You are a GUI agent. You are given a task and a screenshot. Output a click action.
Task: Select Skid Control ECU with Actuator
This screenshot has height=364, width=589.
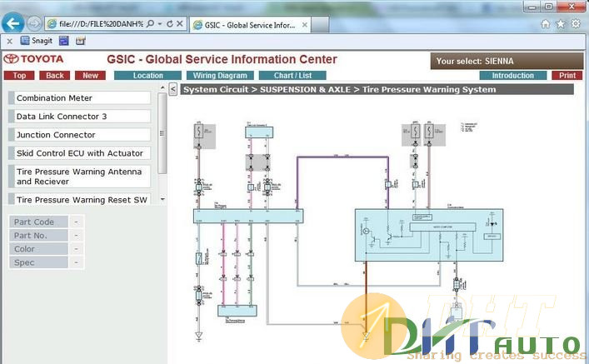click(79, 153)
